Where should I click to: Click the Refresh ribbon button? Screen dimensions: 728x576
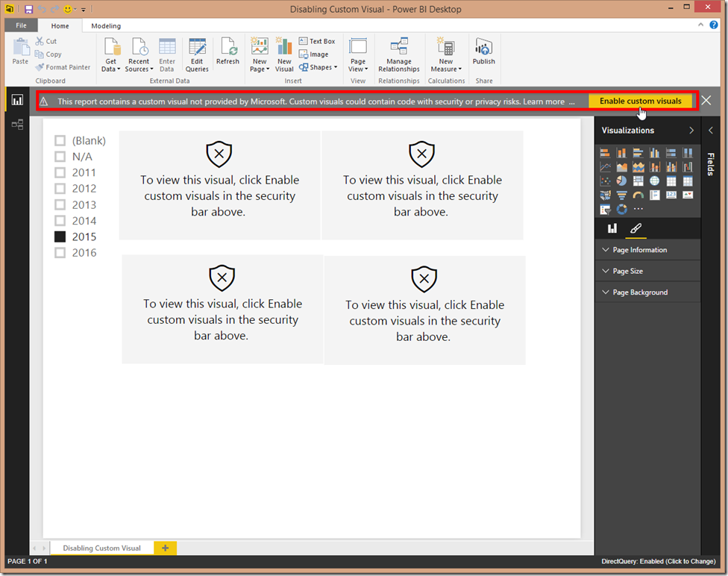[228, 51]
